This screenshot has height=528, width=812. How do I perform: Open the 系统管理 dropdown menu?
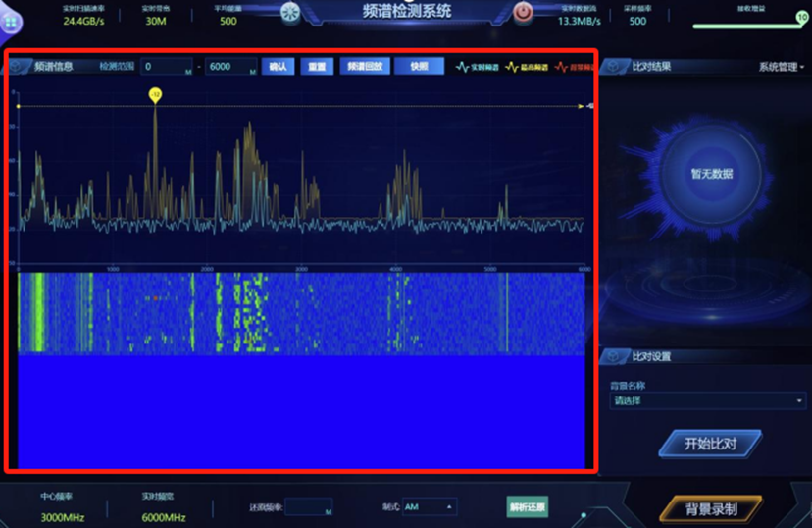click(x=782, y=67)
